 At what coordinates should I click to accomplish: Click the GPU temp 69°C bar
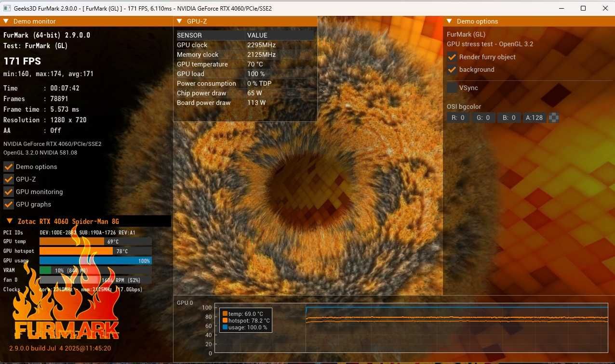(95, 241)
